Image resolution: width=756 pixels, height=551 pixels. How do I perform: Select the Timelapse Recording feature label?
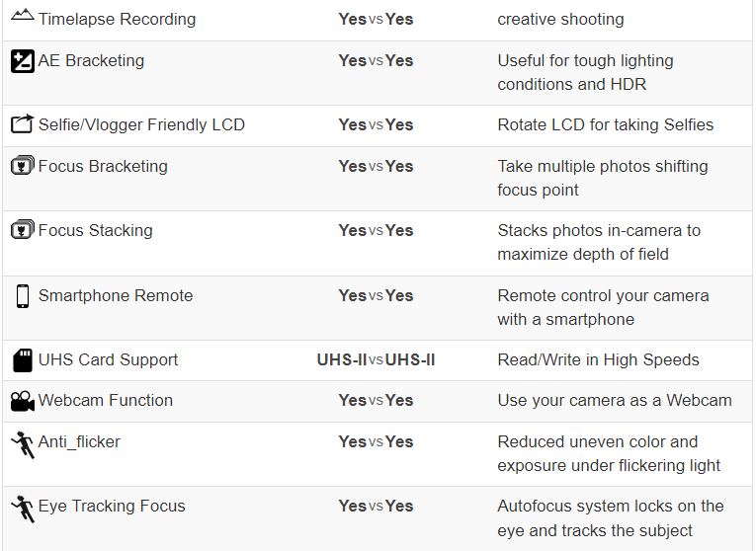[x=118, y=20]
